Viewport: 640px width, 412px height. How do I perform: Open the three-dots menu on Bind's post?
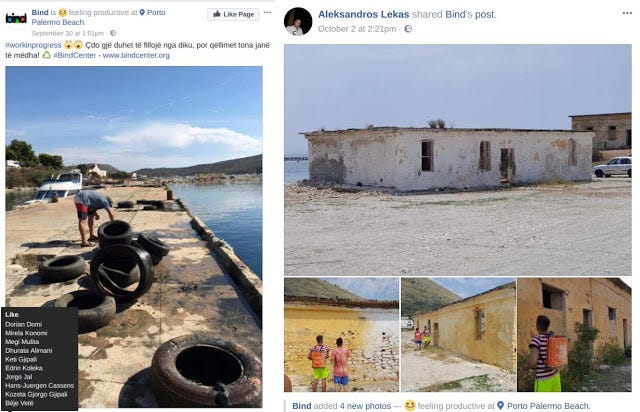coord(267,13)
